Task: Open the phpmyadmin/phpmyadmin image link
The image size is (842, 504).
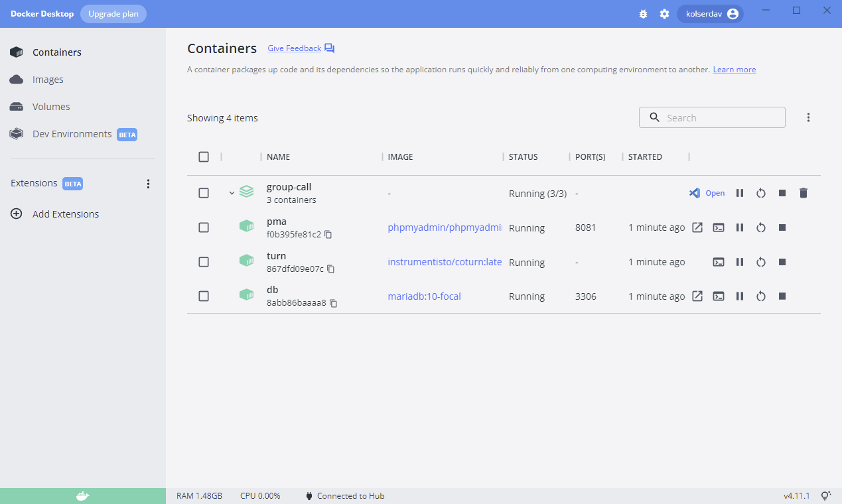Action: tap(445, 227)
